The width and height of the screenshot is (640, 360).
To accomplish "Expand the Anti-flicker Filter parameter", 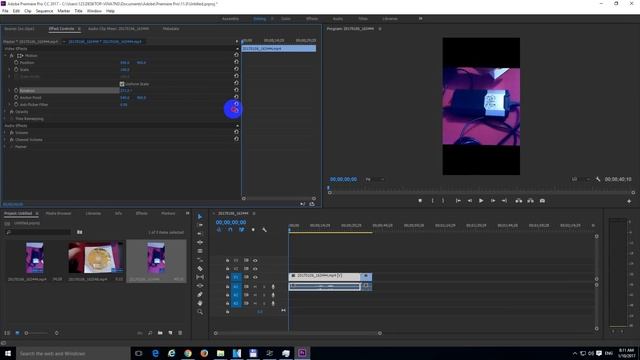I will coord(10,104).
